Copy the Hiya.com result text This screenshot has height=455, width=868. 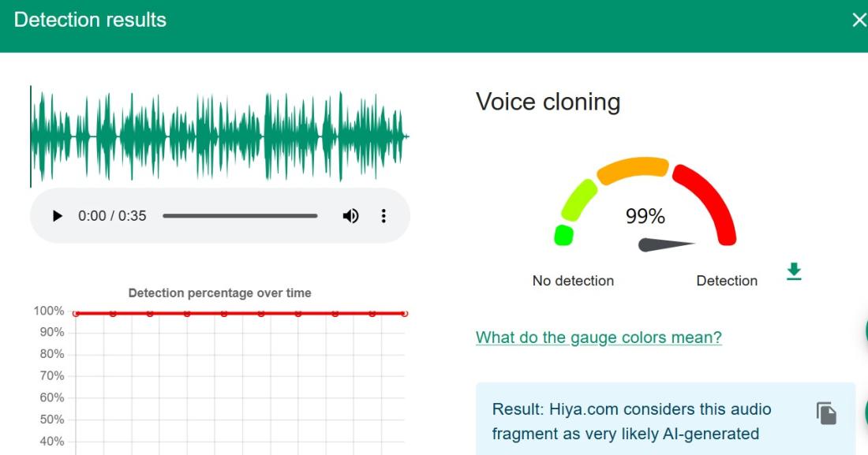[826, 413]
